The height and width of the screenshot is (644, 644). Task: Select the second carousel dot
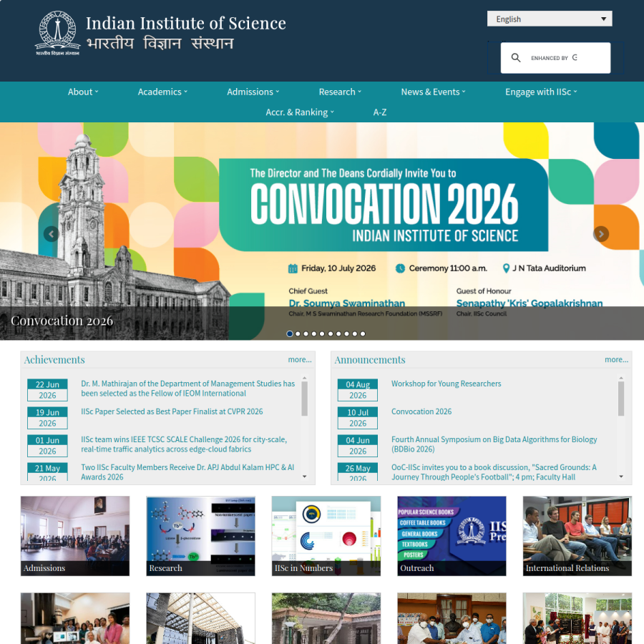298,334
